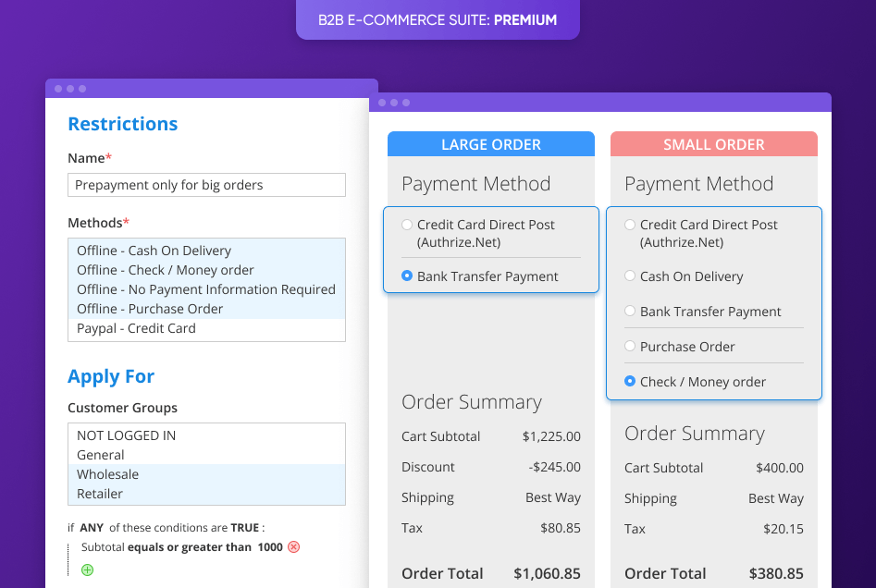The image size is (876, 588).
Task: Select 'Paypal - Credit Card' payment method
Action: 137,328
